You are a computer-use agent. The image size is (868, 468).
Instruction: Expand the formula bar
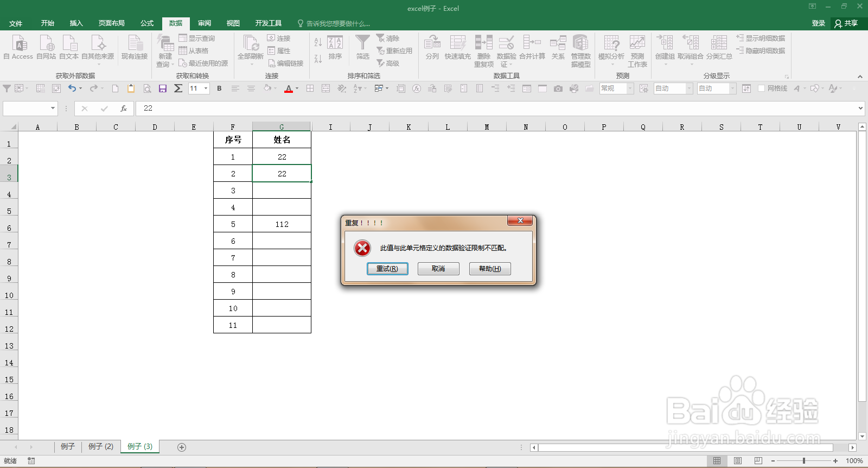860,109
